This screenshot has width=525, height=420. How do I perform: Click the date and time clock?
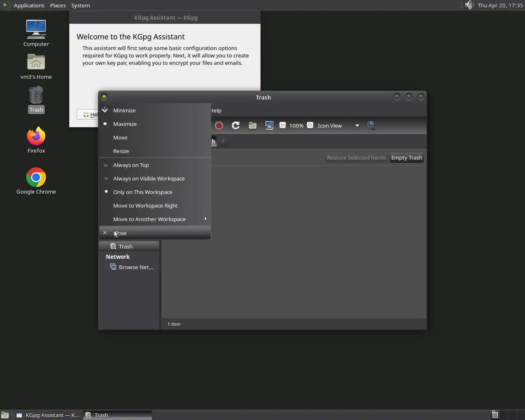pos(500,5)
